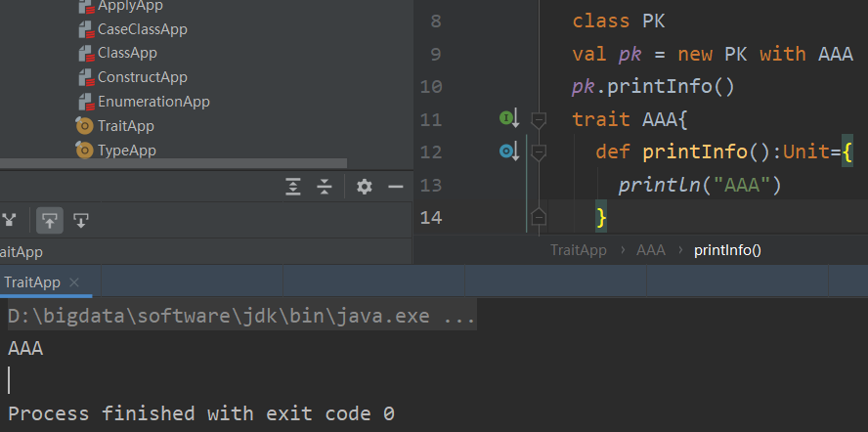Open TraitApp object in the tree
The image size is (868, 432).
click(x=126, y=126)
